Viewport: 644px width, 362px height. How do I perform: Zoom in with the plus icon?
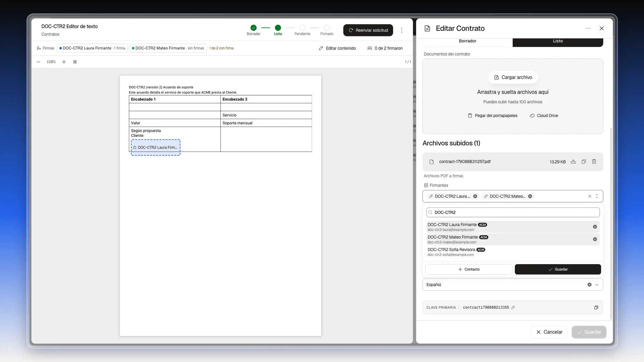(x=64, y=62)
